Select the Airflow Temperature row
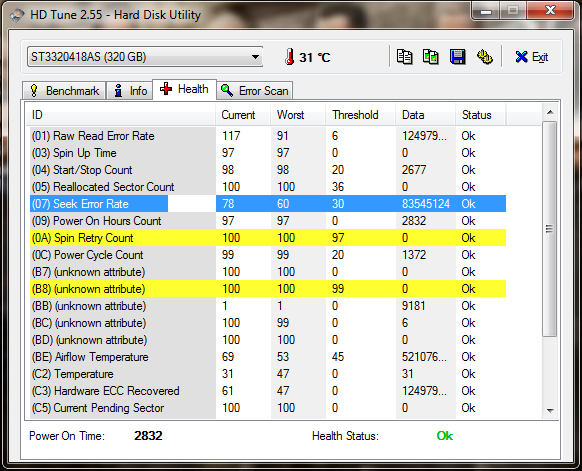Viewport: 582px width, 471px height. [x=268, y=357]
